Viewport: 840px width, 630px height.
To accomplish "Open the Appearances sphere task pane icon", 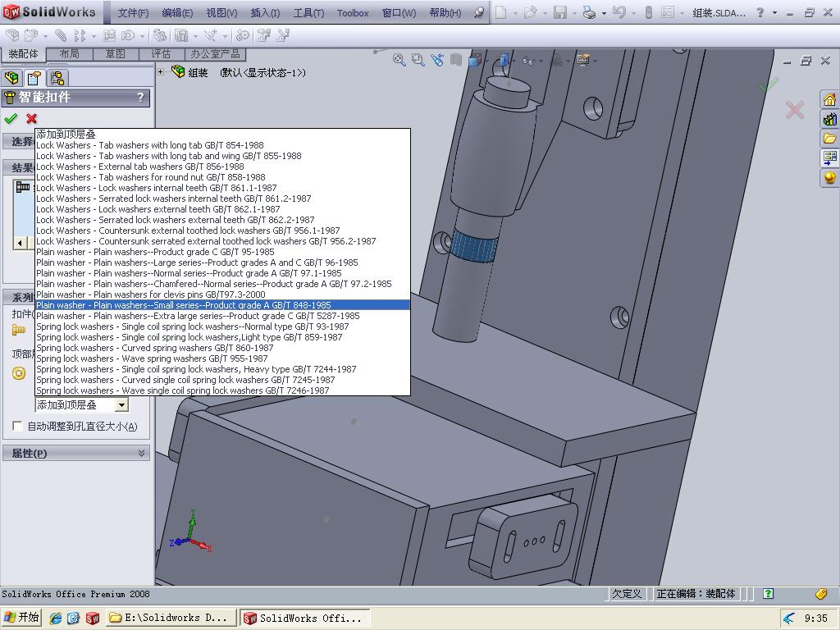I will (x=829, y=177).
